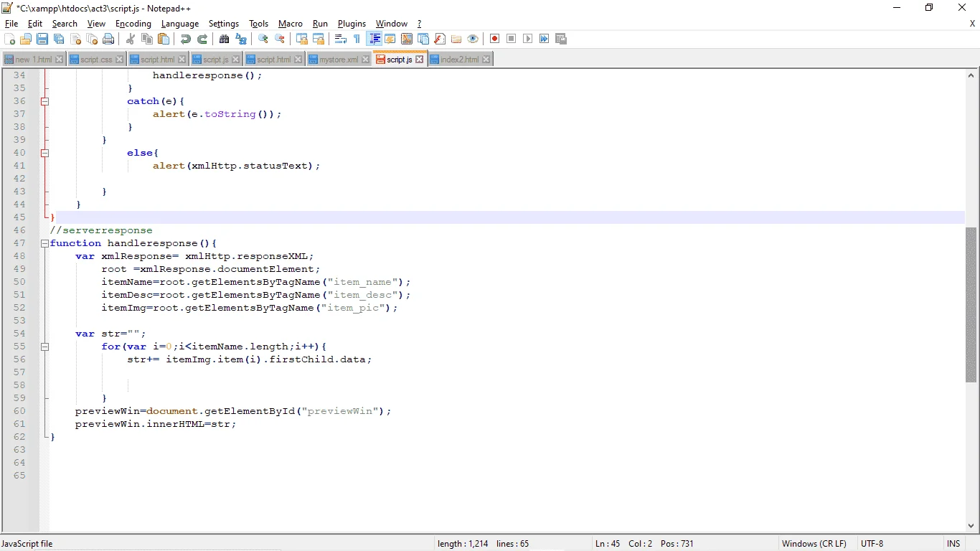Collapse the handleresponse function fold at line 47
The height and width of the screenshot is (551, 980).
click(x=44, y=243)
